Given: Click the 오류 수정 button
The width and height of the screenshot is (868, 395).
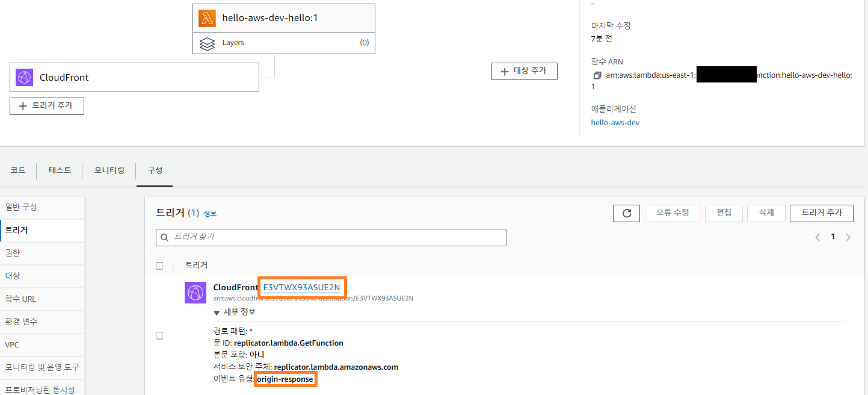Looking at the screenshot, I should click(673, 213).
